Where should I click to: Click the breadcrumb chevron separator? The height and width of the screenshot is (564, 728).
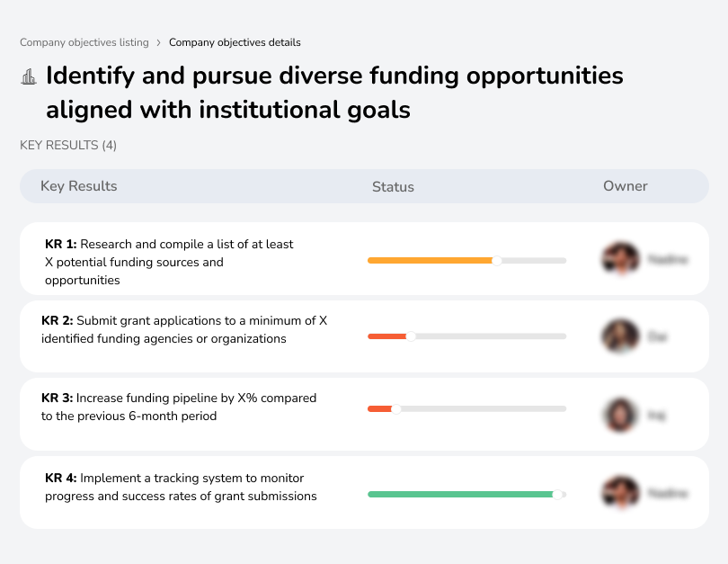tap(159, 42)
